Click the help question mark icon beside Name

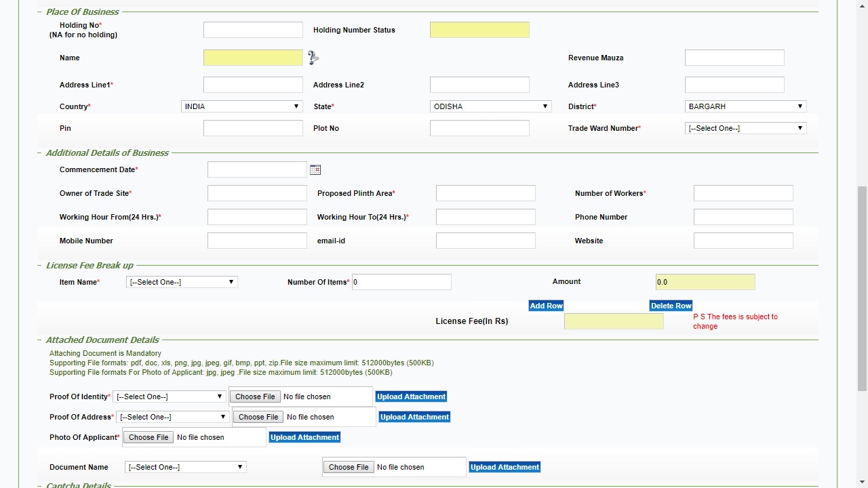[313, 58]
